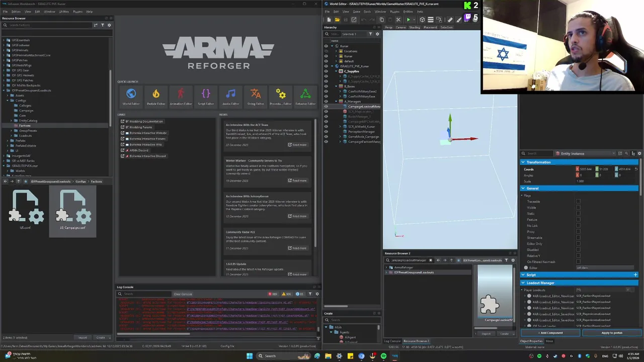Open Audio Editor quick launch icon
The image size is (644, 362).
click(230, 97)
